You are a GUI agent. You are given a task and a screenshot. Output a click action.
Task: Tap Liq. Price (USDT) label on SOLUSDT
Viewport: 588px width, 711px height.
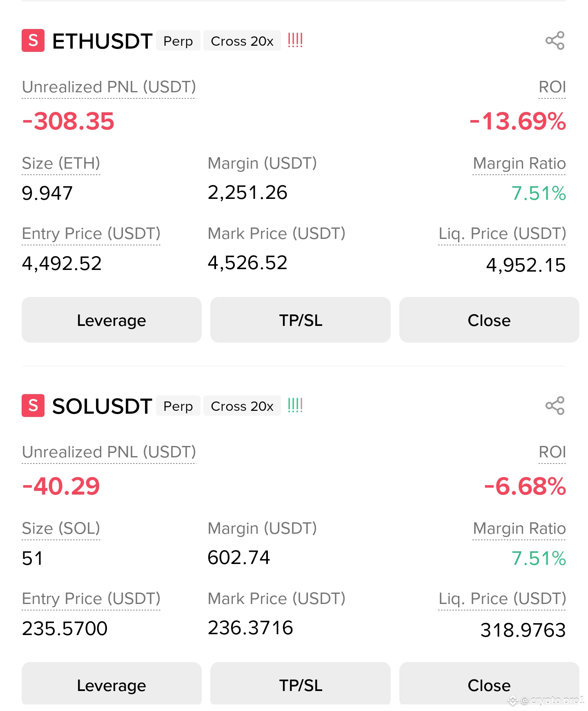pyautogui.click(x=502, y=599)
